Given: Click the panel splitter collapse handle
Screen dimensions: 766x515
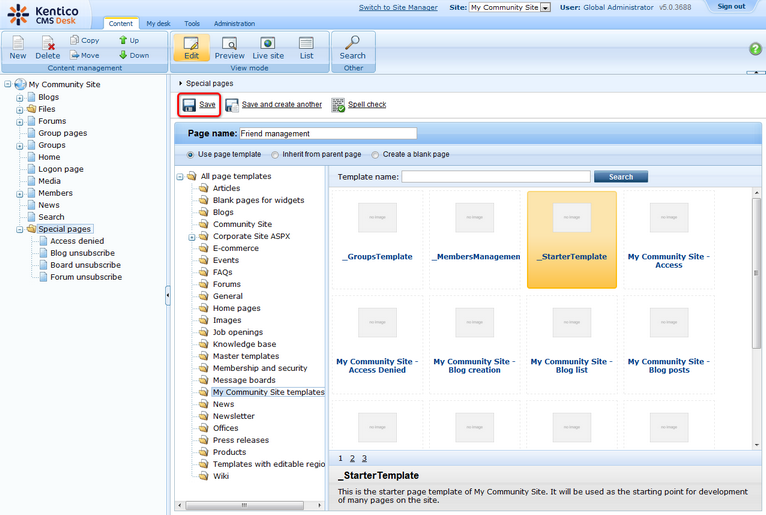Looking at the screenshot, I should (168, 296).
